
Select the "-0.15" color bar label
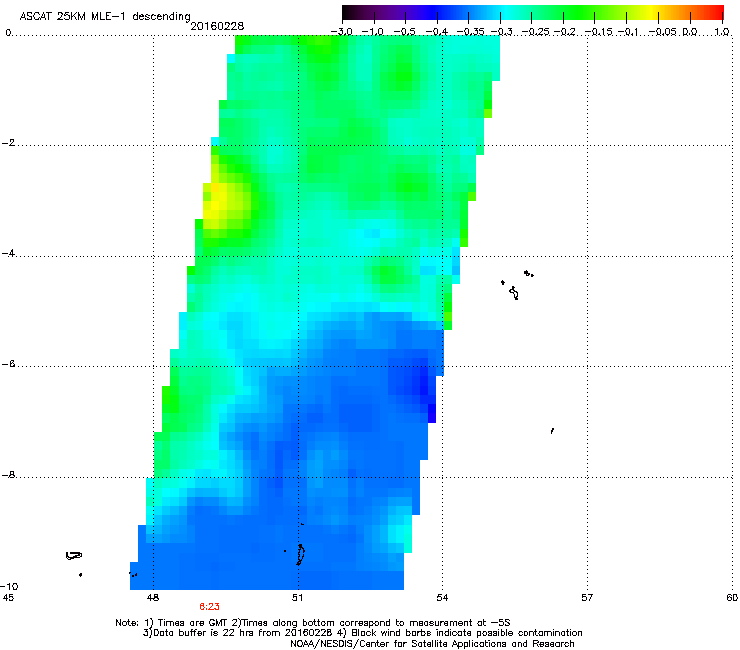pos(598,32)
